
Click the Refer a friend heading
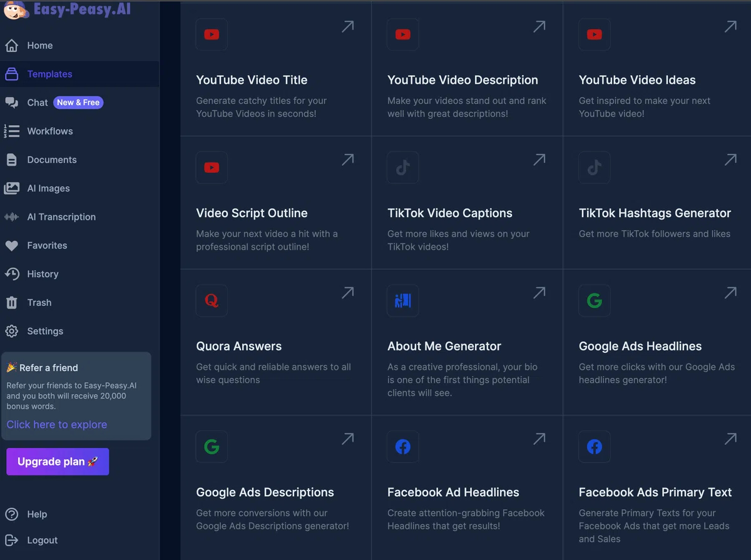49,368
